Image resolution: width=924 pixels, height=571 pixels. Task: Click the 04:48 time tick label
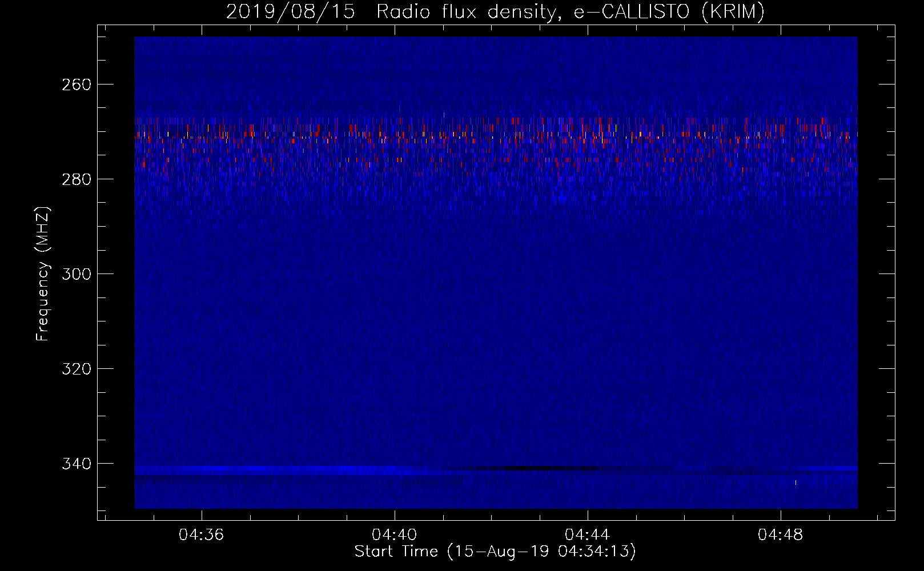click(x=780, y=535)
